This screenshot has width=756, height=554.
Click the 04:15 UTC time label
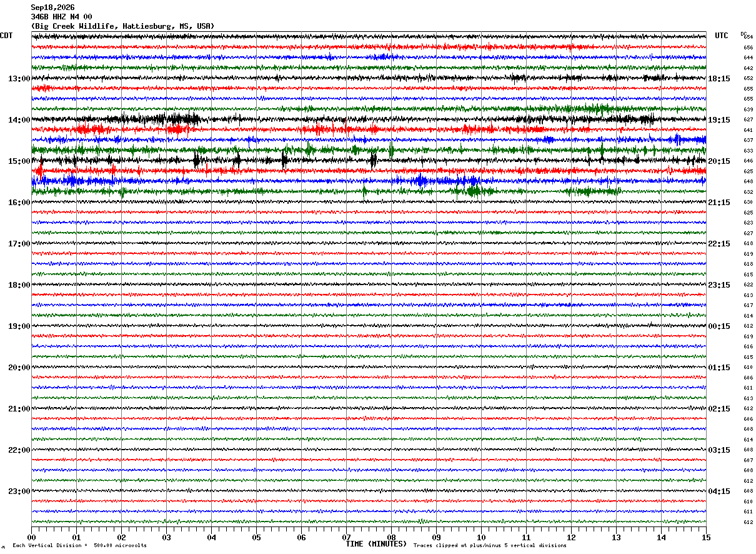click(719, 491)
